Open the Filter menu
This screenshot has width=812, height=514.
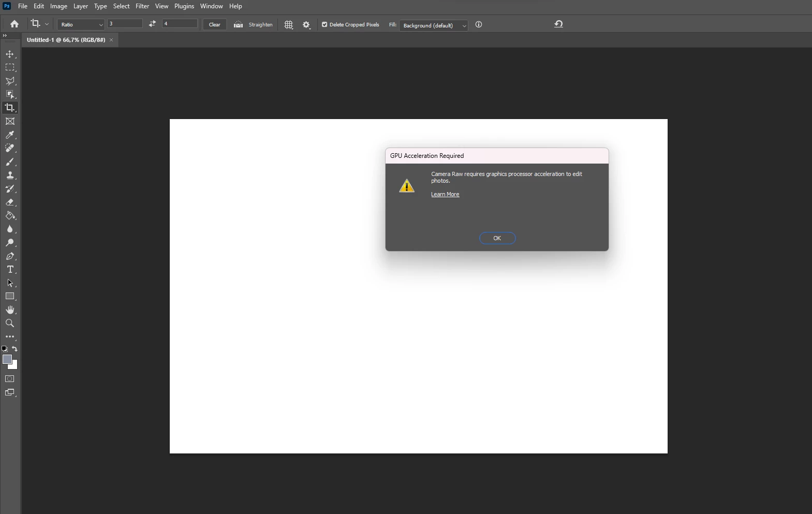click(142, 6)
